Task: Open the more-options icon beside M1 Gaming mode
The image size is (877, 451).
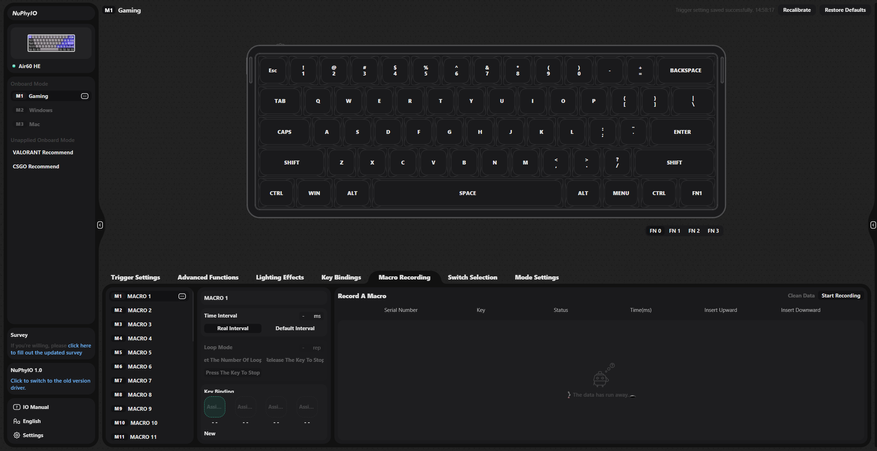Action: (84, 96)
